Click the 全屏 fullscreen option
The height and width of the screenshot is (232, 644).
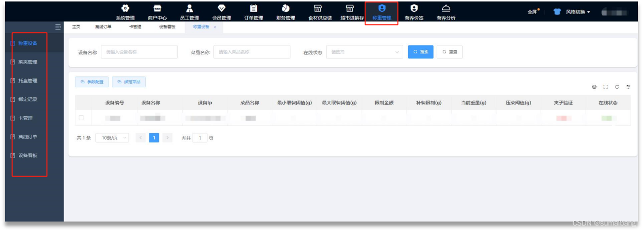[x=532, y=12]
